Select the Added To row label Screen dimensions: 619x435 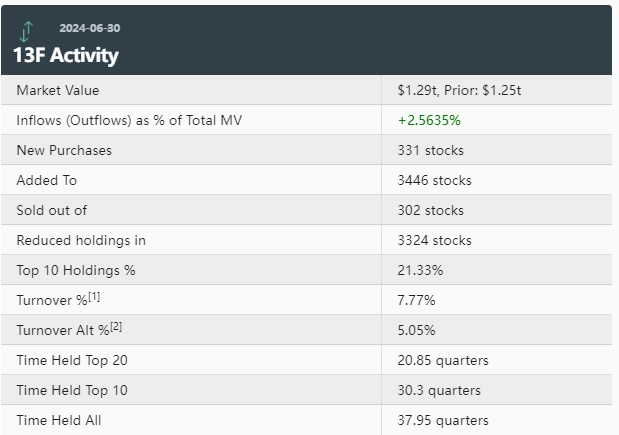[x=47, y=180]
